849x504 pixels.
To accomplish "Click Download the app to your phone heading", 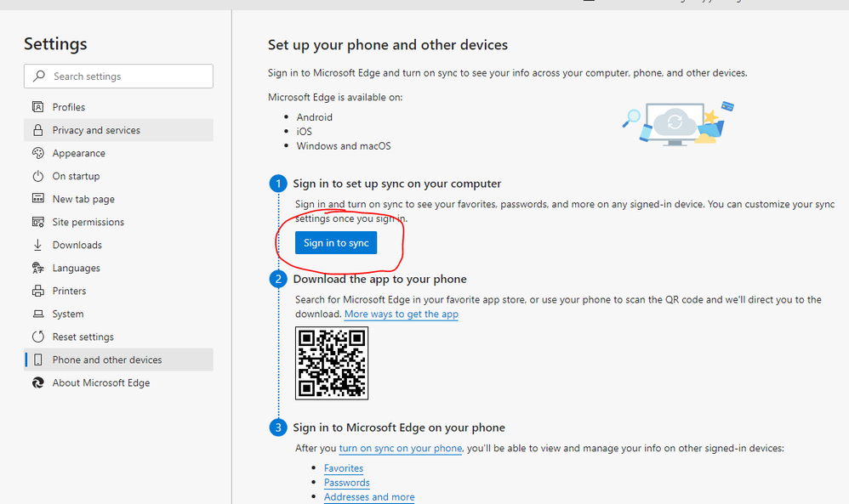I will pos(379,279).
